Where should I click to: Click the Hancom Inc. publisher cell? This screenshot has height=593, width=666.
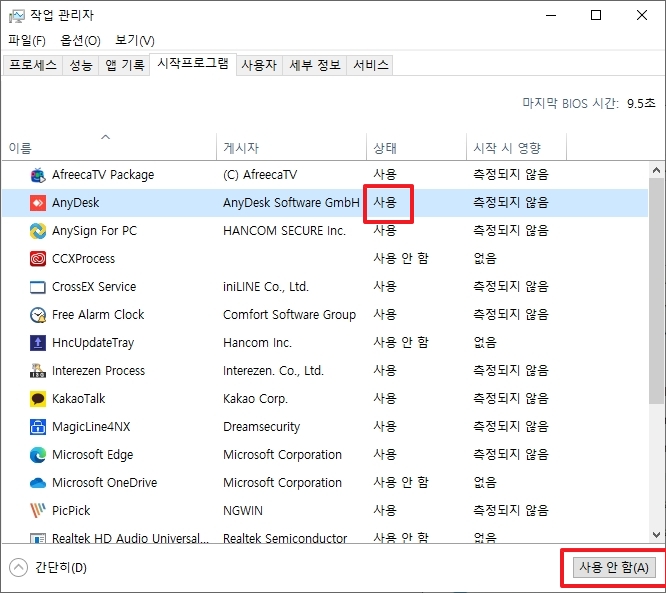point(257,343)
